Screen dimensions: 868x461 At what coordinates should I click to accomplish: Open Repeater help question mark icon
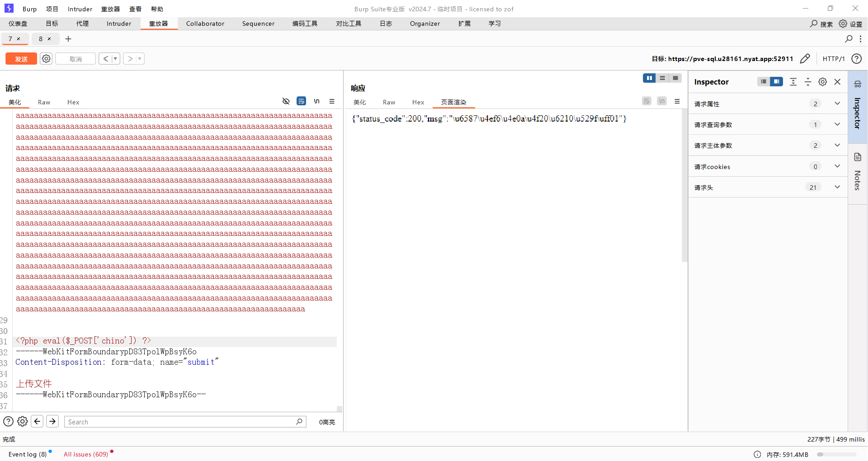(x=856, y=59)
